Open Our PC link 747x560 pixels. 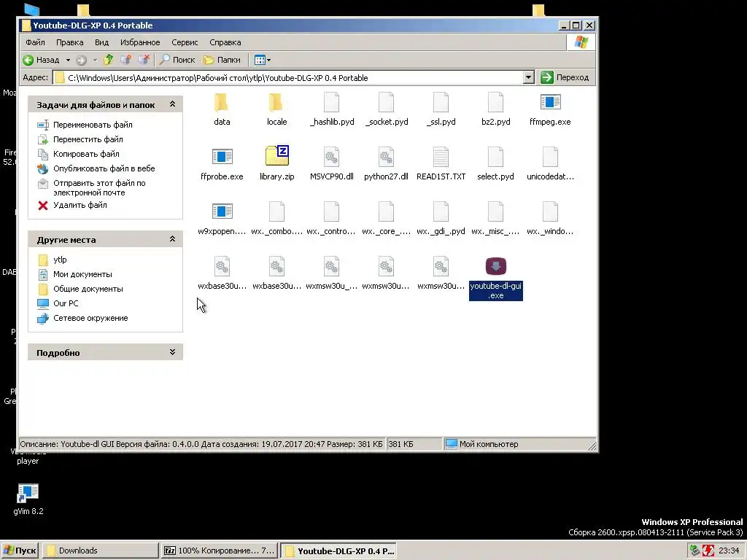[x=66, y=303]
